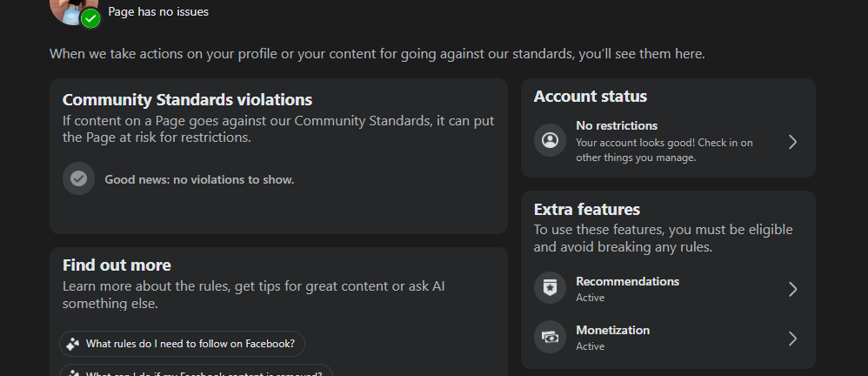The image size is (868, 376).
Task: Click the Monetization money icon
Action: coord(550,337)
